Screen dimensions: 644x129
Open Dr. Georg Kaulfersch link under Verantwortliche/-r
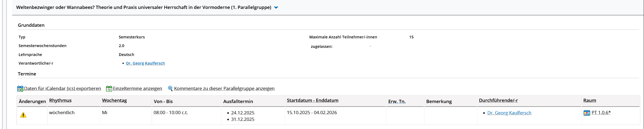click(145, 63)
